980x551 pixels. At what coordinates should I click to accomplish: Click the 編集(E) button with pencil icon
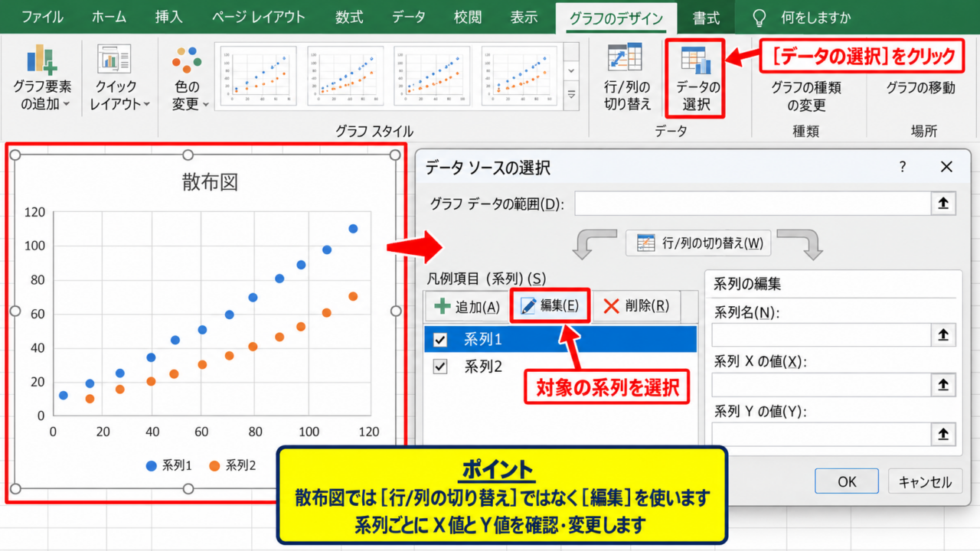click(x=550, y=306)
